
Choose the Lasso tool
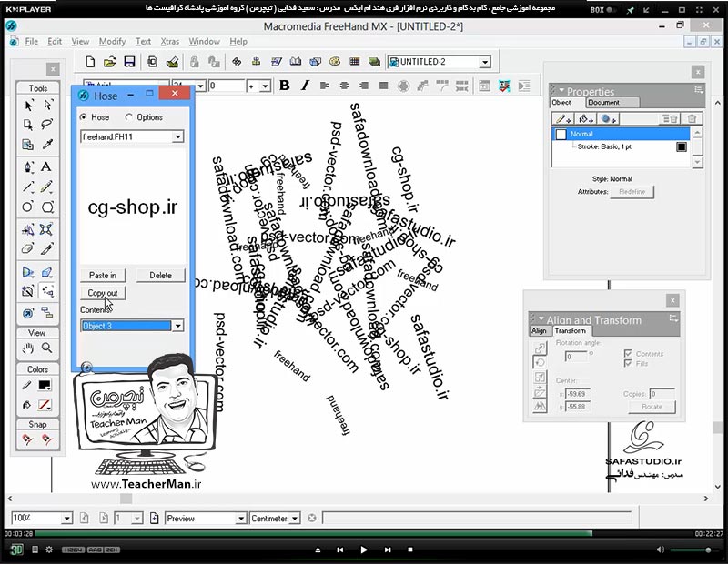[x=47, y=125]
